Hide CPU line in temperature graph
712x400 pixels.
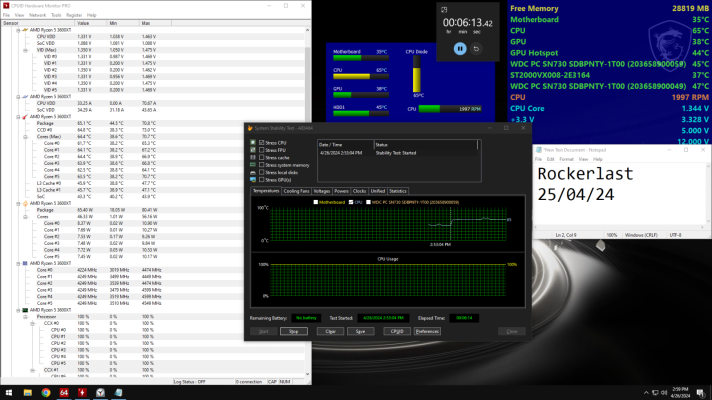[x=351, y=202]
